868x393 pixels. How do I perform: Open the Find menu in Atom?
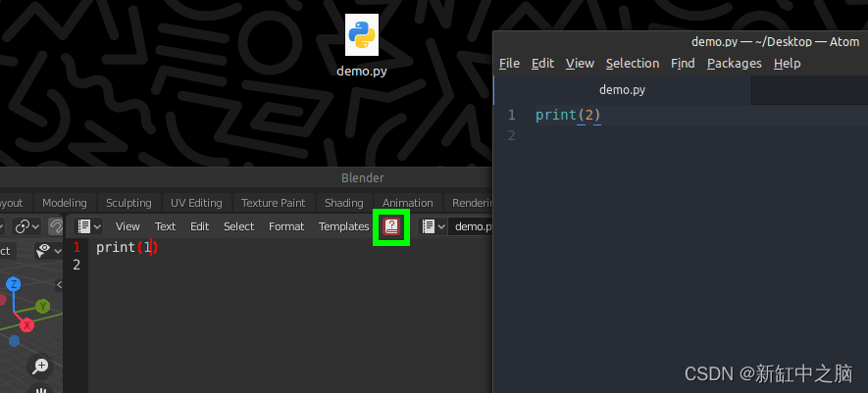[x=683, y=64]
